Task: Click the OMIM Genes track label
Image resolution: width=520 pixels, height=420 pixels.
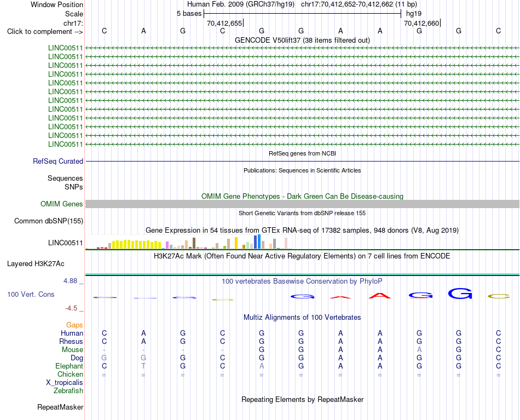Action: 62,204
